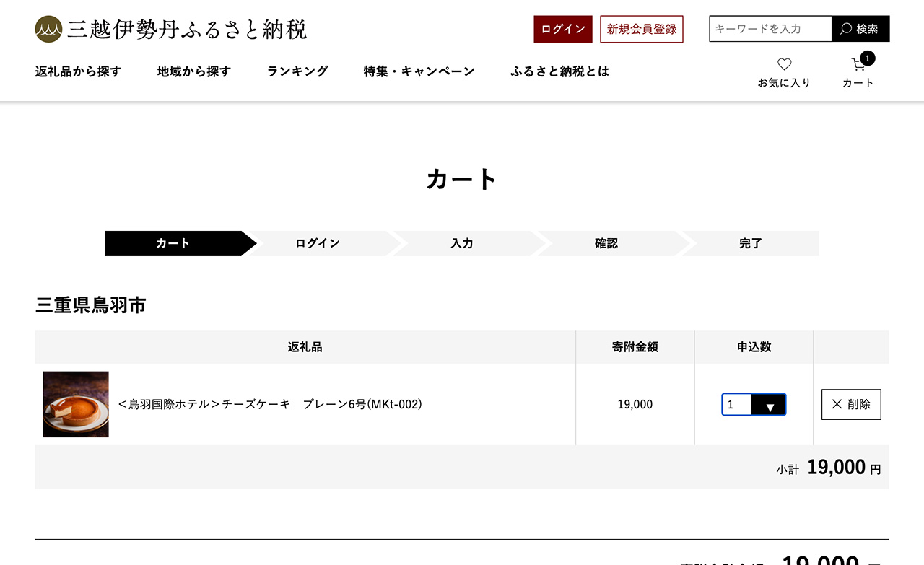Open ふるさと納税とは menu item
The image size is (924, 565).
(559, 71)
